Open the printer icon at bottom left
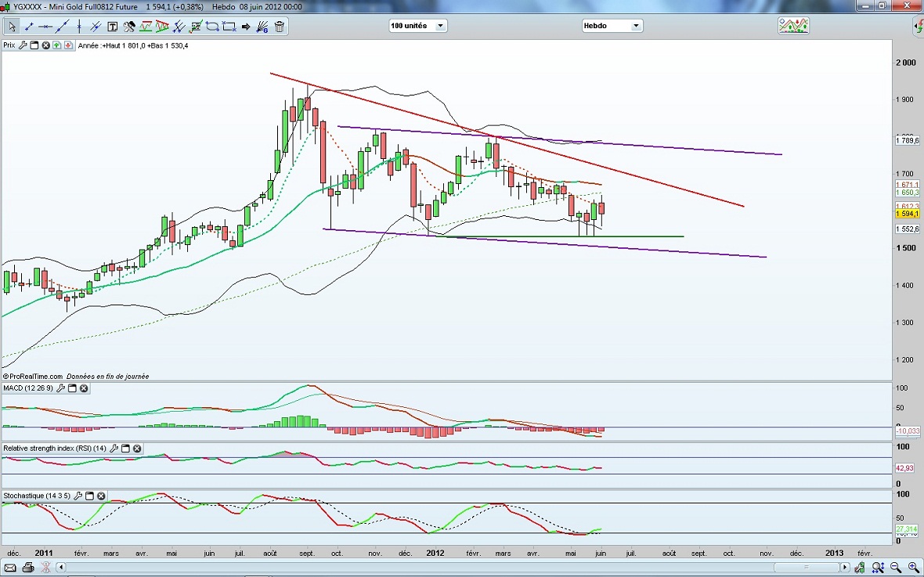924x577 pixels. coord(28,568)
